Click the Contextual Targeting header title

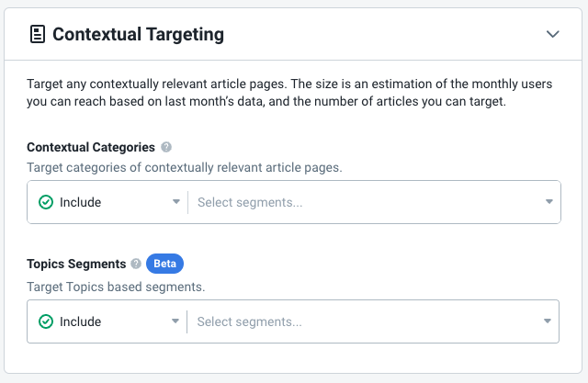point(138,35)
